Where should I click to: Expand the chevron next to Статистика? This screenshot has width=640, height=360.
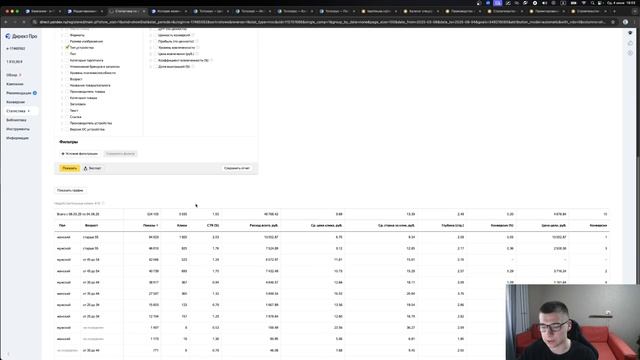(29, 111)
